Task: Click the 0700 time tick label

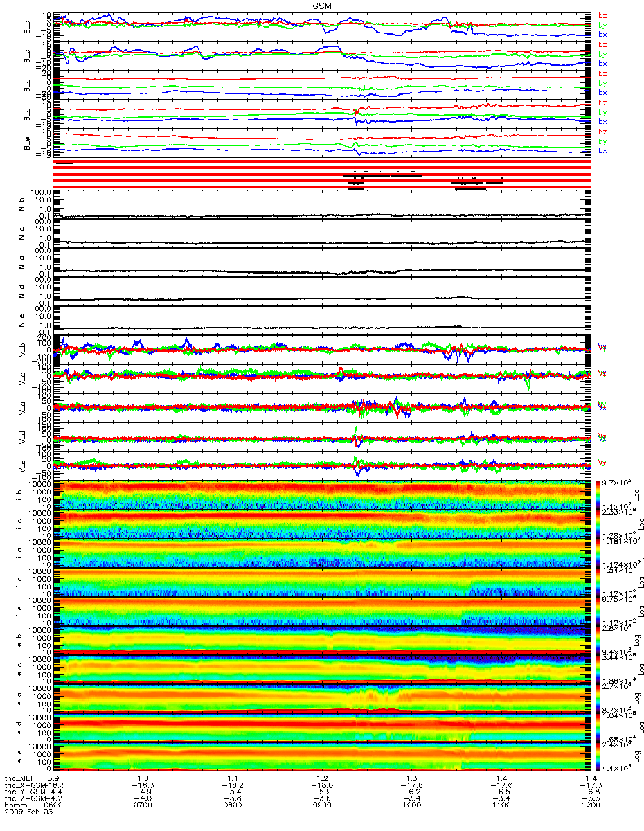Action: tap(142, 806)
